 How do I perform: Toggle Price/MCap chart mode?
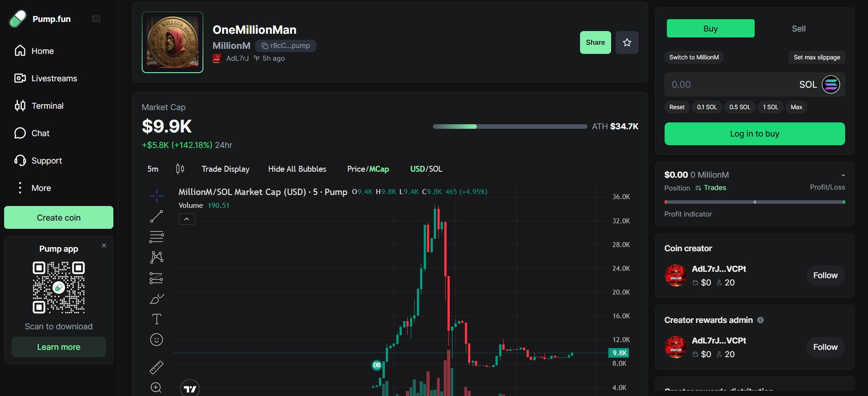pyautogui.click(x=368, y=169)
